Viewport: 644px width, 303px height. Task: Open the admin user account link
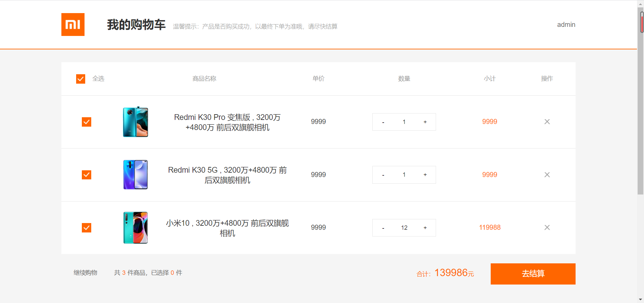566,25
